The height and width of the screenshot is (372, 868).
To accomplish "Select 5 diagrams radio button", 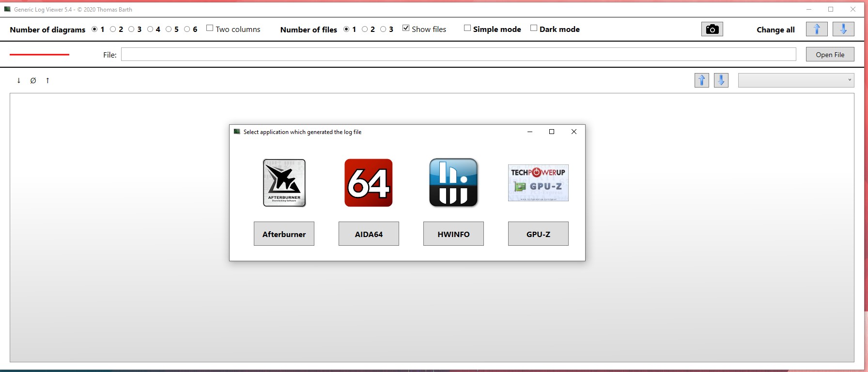I will [169, 30].
